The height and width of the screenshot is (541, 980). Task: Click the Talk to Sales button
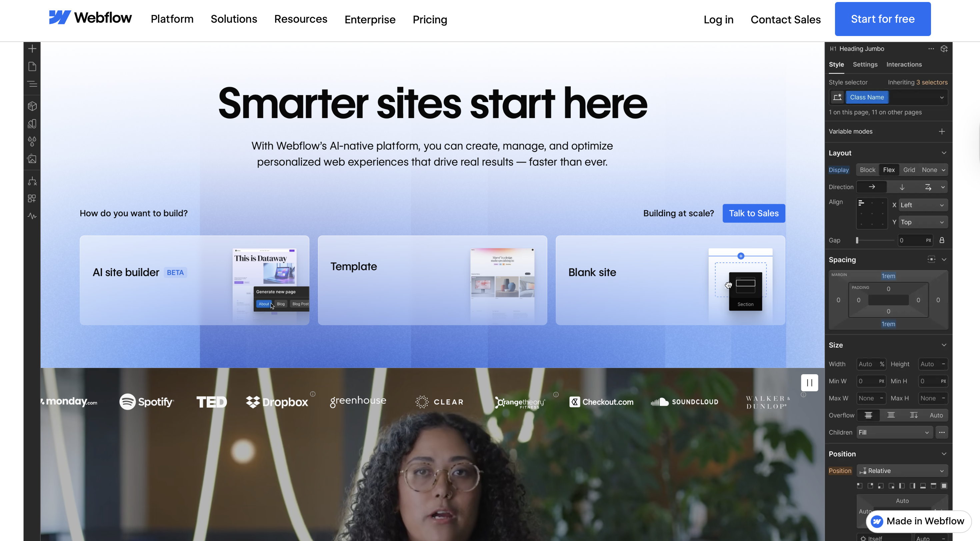754,213
